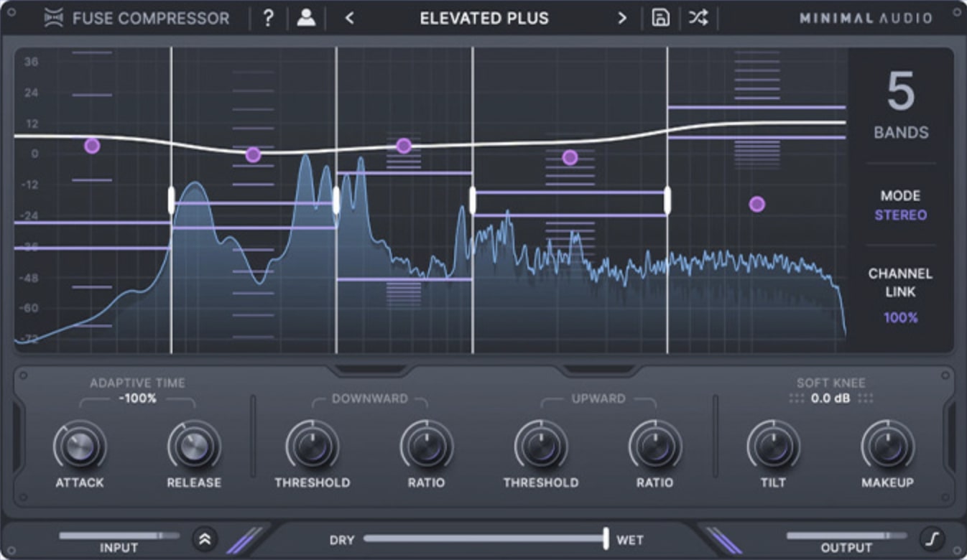Click the Upward Ratio knob
This screenshot has height=560, width=967.
654,446
